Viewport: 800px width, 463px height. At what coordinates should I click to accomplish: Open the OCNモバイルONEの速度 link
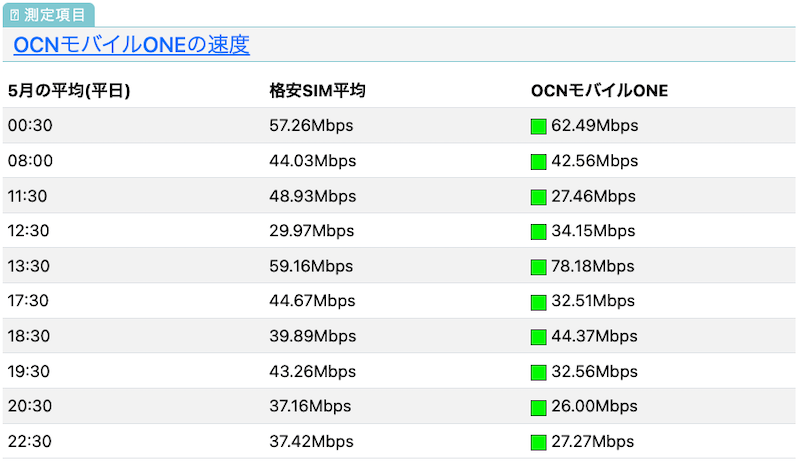131,45
